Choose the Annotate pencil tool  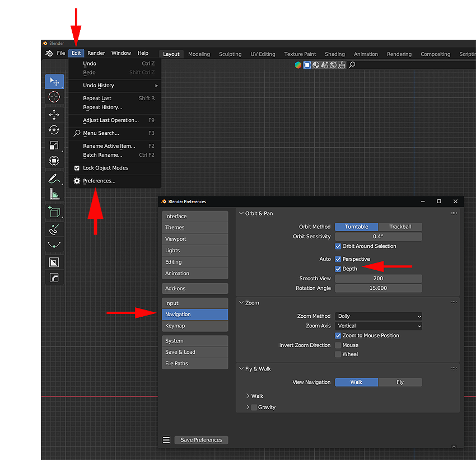point(54,179)
